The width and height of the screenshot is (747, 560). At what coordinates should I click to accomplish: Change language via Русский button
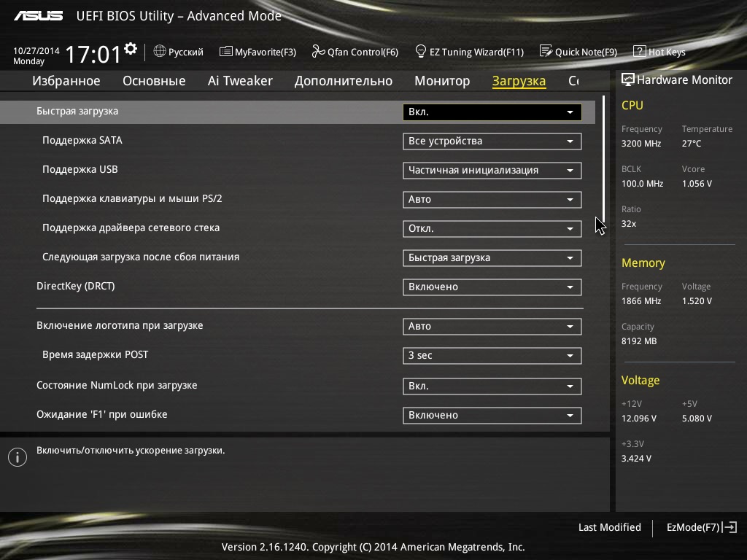coord(179,52)
